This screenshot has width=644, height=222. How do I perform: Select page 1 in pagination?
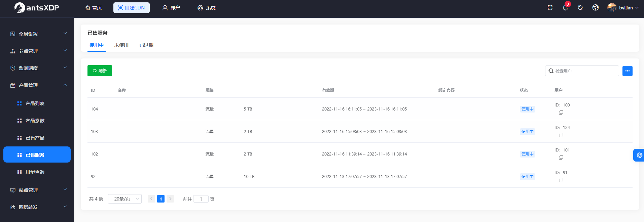coord(161,199)
